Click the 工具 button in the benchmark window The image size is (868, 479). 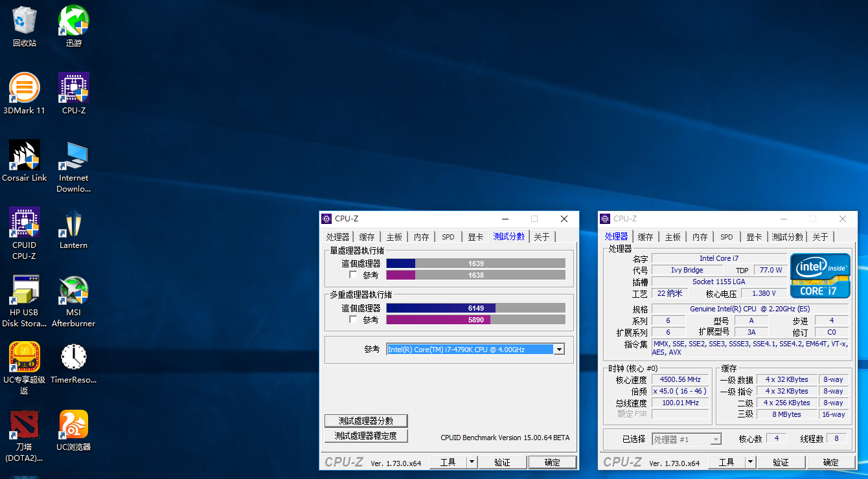448,462
